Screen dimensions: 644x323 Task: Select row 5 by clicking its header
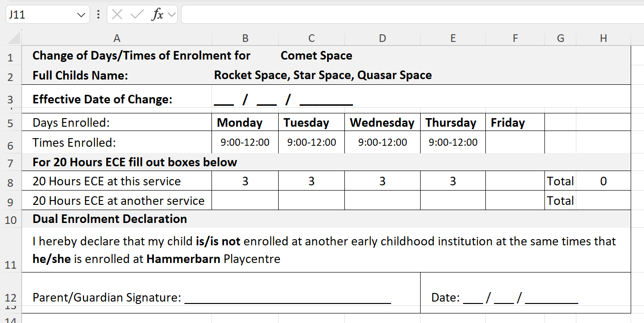11,122
